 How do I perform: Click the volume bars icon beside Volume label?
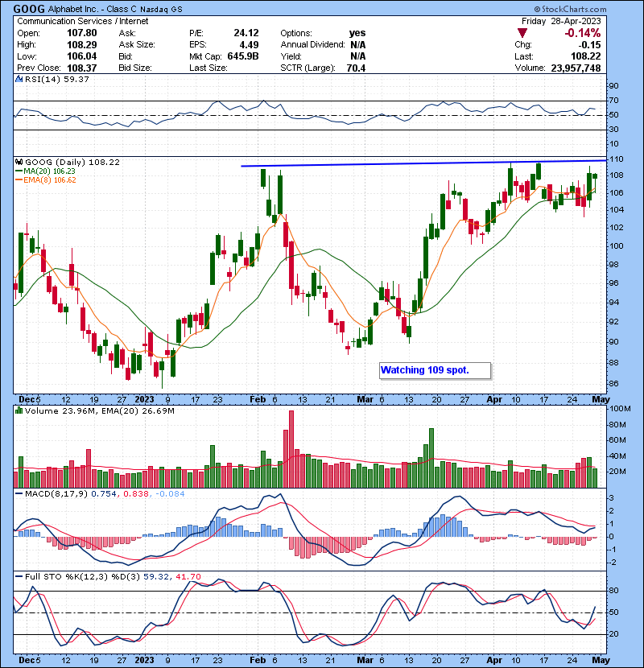click(19, 410)
